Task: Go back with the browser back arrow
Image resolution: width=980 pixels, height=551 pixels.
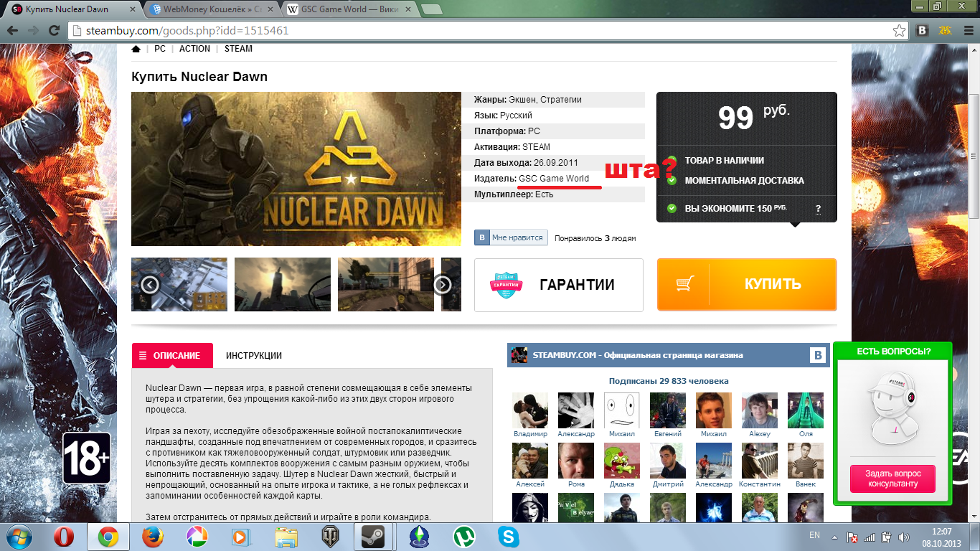Action: coord(13,31)
